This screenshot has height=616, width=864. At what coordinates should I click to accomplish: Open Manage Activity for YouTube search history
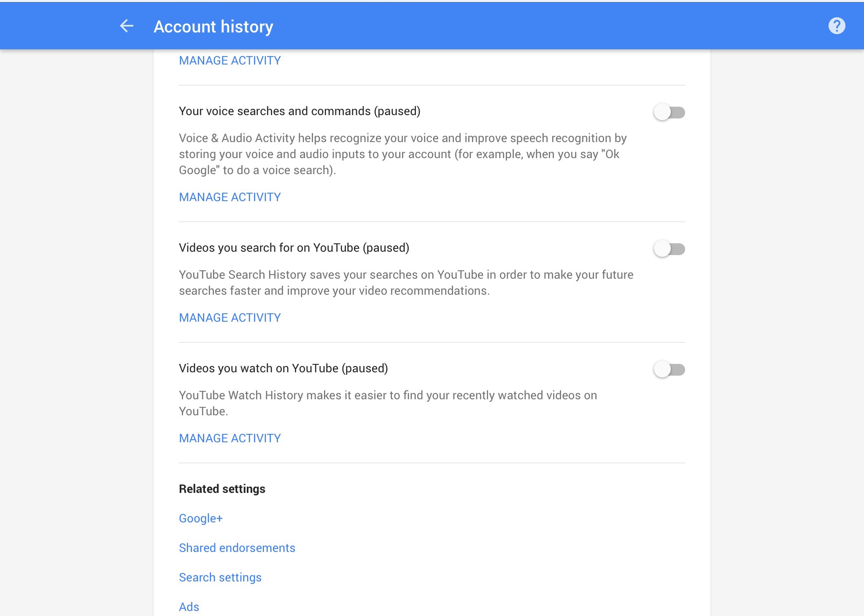point(229,318)
